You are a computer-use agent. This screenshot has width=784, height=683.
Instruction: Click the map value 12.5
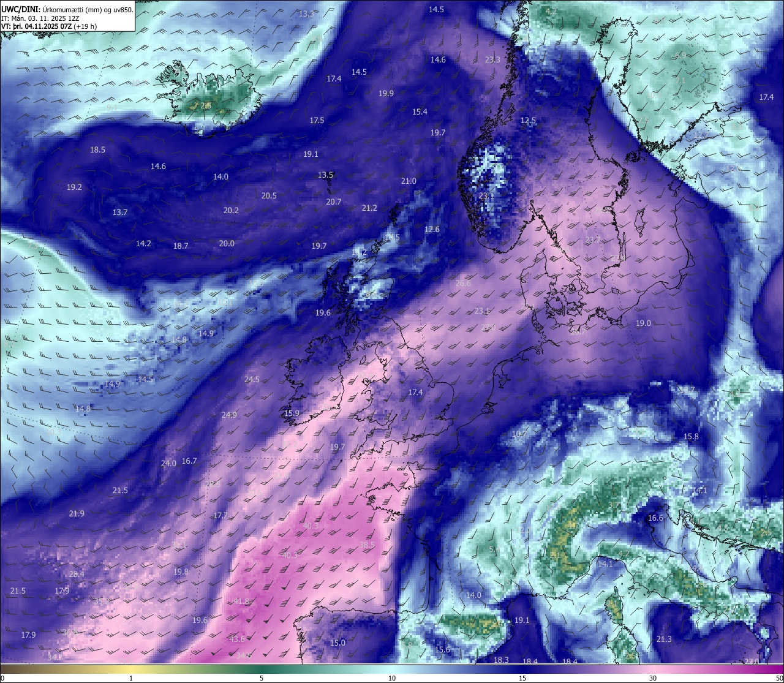pos(528,121)
